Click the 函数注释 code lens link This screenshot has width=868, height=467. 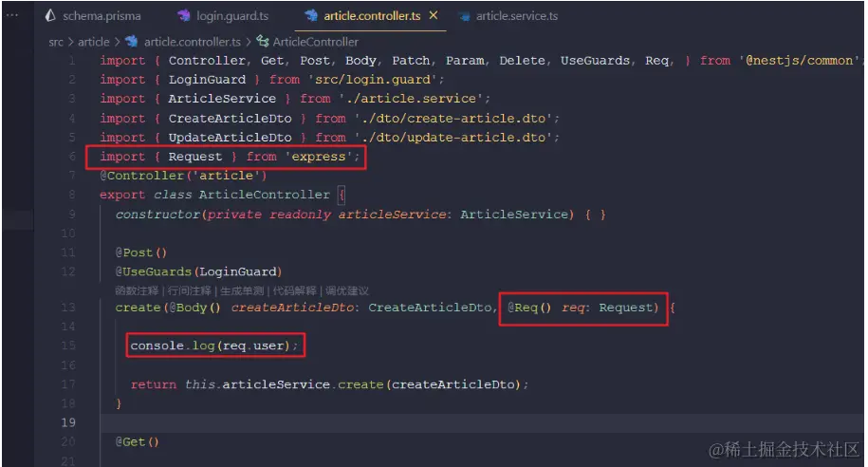click(x=137, y=290)
